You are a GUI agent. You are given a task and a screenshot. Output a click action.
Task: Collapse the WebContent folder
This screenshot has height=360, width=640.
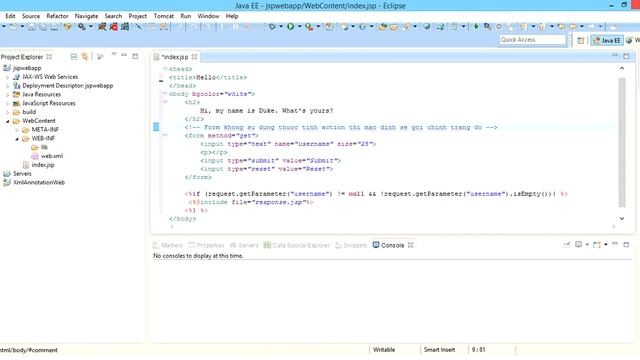pyautogui.click(x=7, y=121)
